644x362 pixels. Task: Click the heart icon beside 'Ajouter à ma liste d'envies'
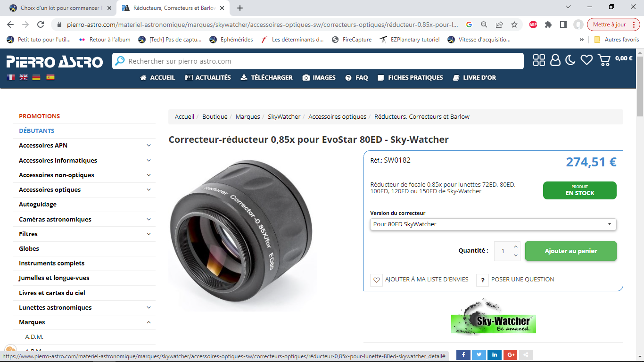tap(377, 280)
